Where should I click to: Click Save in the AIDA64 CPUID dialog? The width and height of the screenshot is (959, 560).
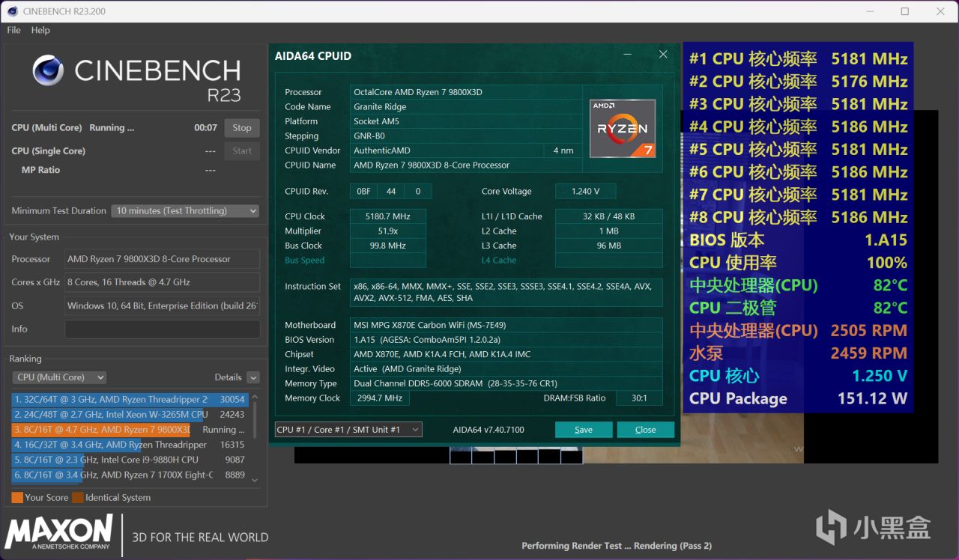click(x=583, y=430)
